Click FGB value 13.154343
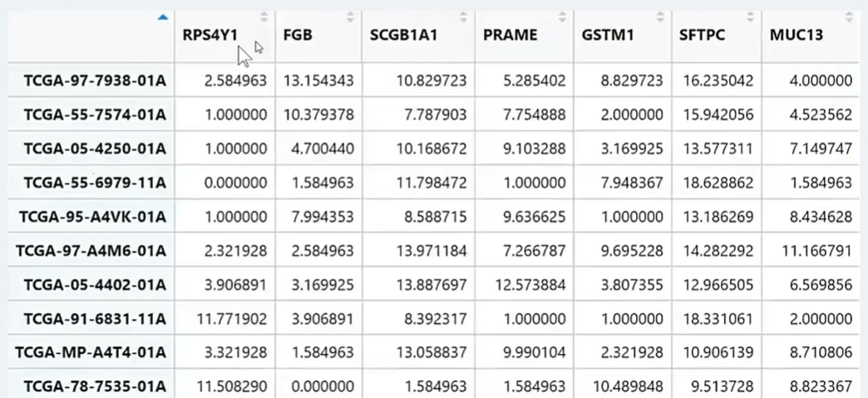The height and width of the screenshot is (398, 868). coord(318,81)
